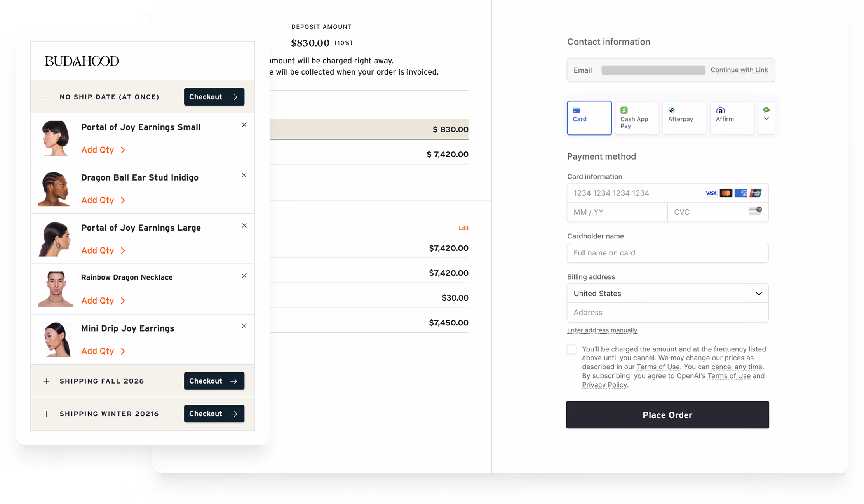The width and height of the screenshot is (864, 504).
Task: Choose Afterpay payment option
Action: click(684, 118)
